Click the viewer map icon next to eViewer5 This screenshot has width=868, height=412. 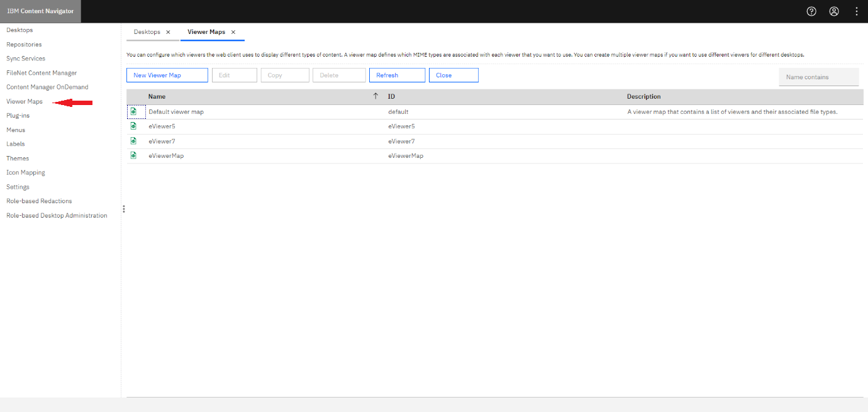tap(133, 126)
